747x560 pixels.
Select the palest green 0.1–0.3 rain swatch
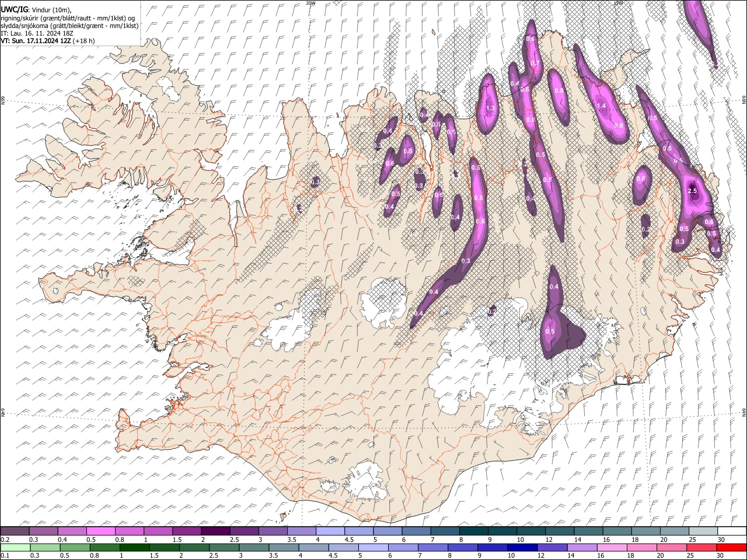(15, 547)
